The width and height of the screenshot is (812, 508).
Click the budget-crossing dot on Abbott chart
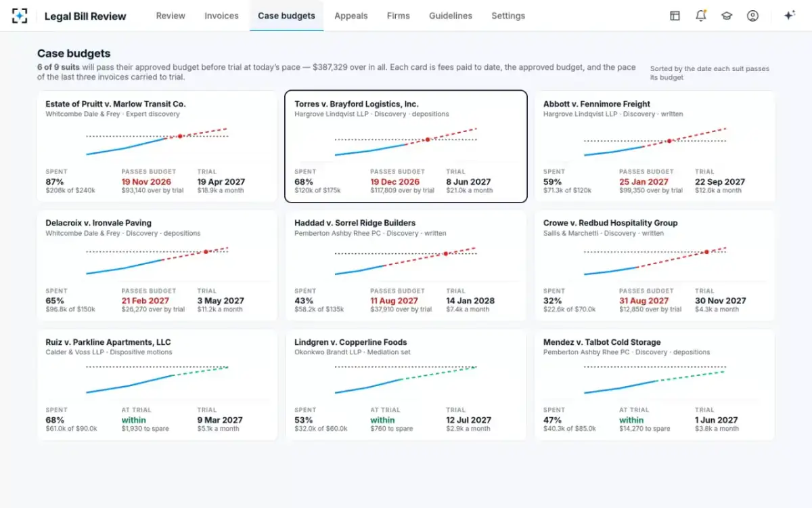[669, 141]
